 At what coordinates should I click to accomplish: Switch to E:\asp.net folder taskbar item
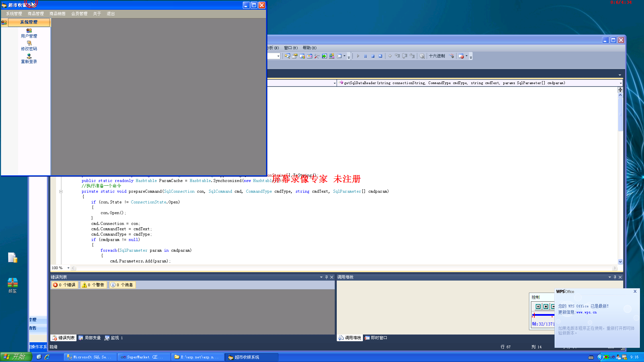197,357
